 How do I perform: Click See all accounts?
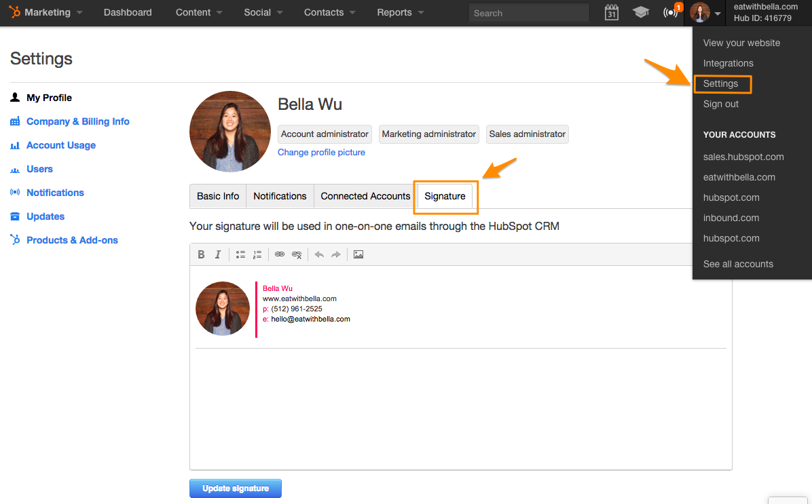click(738, 264)
